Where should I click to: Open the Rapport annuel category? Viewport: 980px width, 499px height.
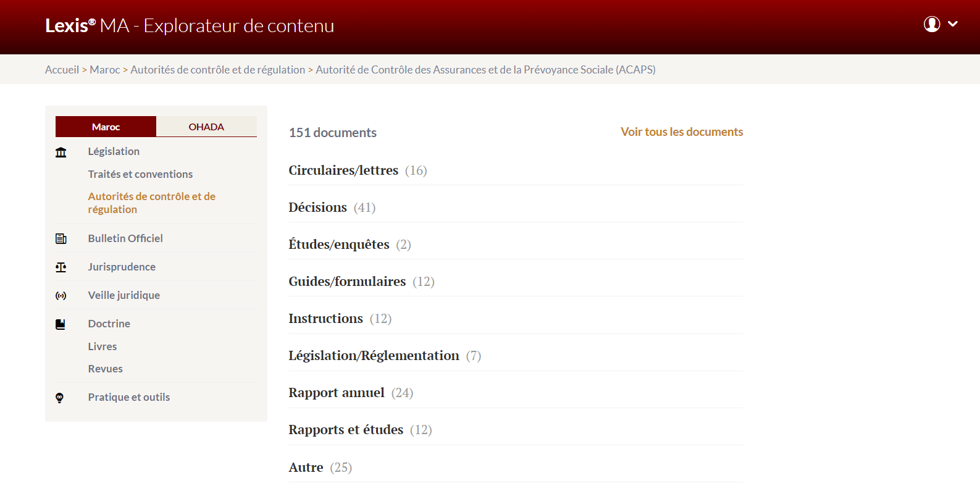pyautogui.click(x=516, y=393)
